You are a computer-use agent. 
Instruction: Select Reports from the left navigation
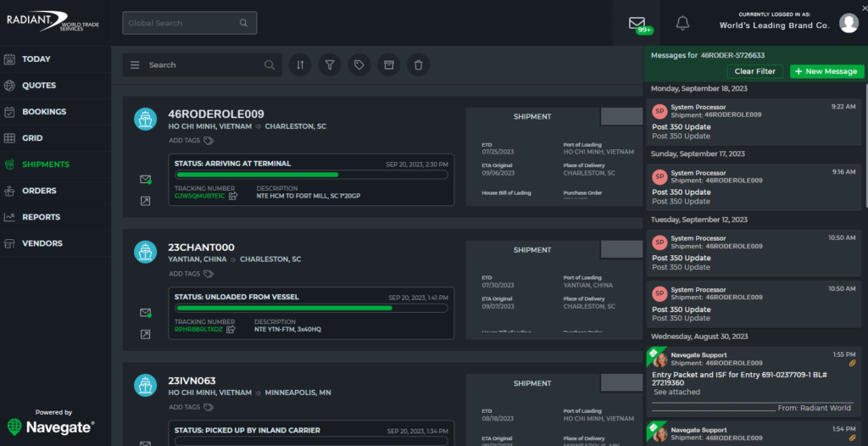[x=42, y=217]
